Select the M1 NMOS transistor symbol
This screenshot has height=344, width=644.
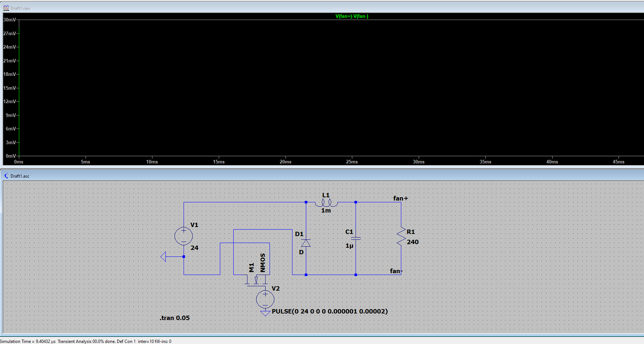tap(257, 280)
